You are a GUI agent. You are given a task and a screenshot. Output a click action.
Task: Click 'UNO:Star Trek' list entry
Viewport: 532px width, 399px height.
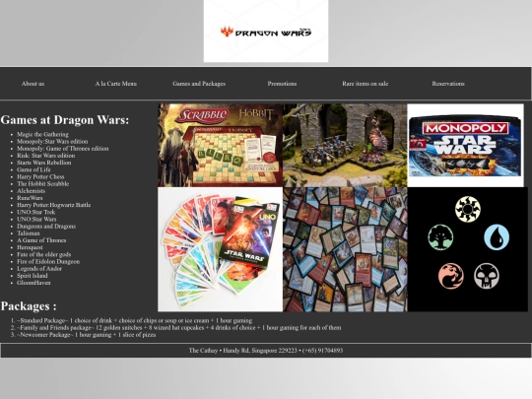tap(36, 212)
